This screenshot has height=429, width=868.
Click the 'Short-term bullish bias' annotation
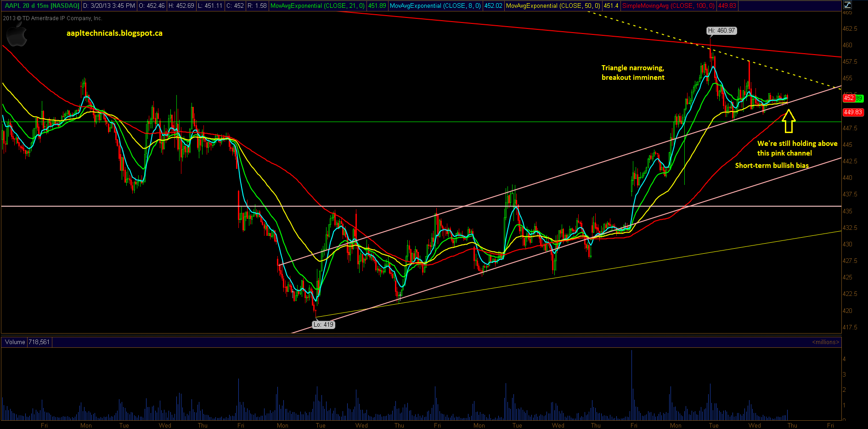tap(772, 165)
